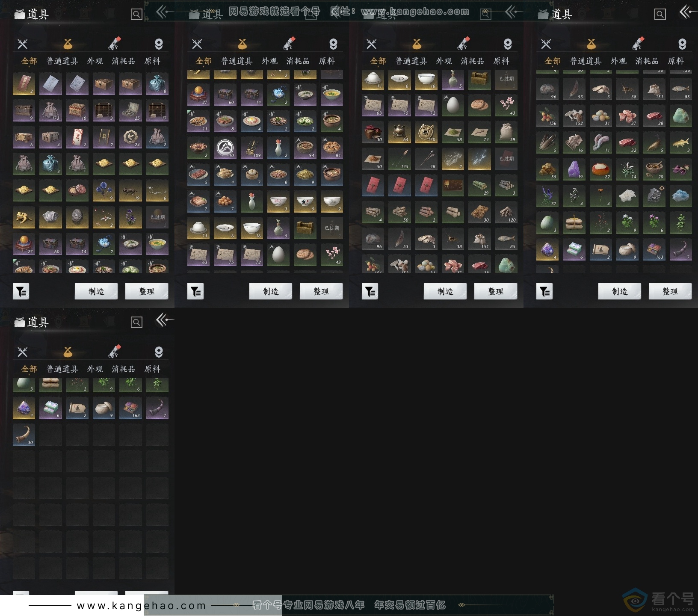Open filter options in the second panel
The height and width of the screenshot is (616, 698).
click(x=195, y=291)
